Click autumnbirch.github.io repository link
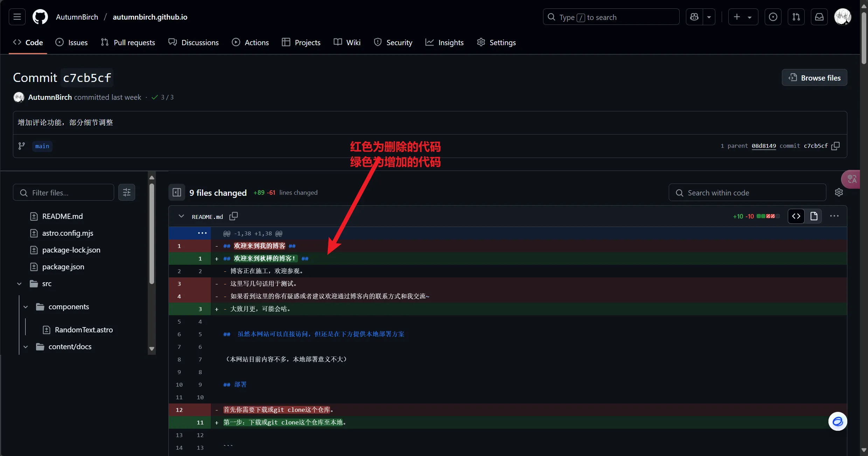The width and height of the screenshot is (868, 456). (150, 17)
